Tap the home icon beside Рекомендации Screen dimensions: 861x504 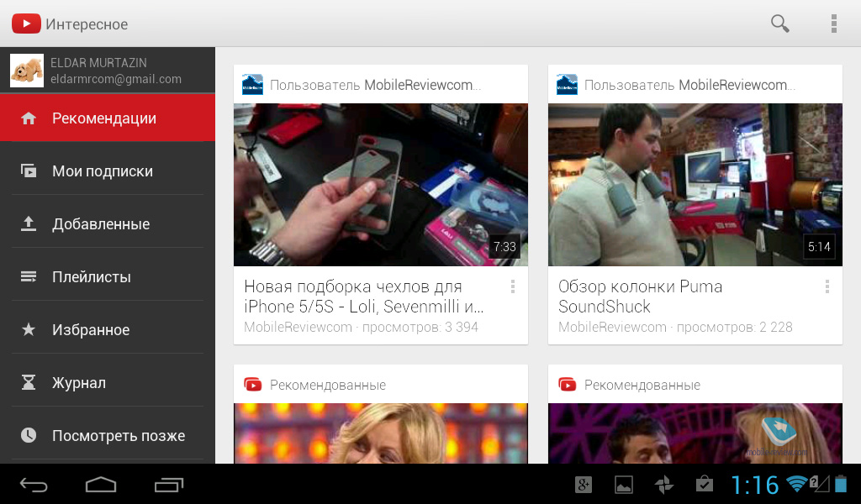(29, 118)
